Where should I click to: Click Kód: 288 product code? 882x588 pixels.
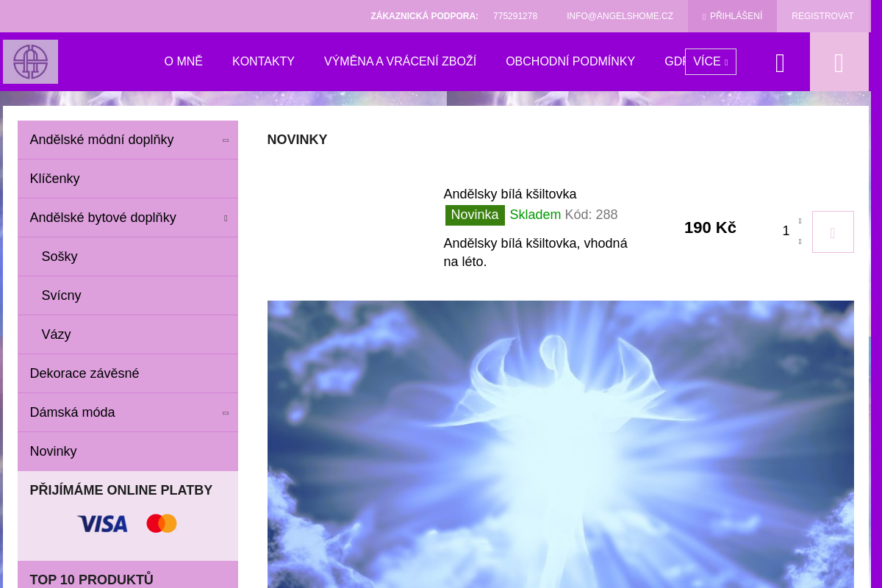click(592, 215)
